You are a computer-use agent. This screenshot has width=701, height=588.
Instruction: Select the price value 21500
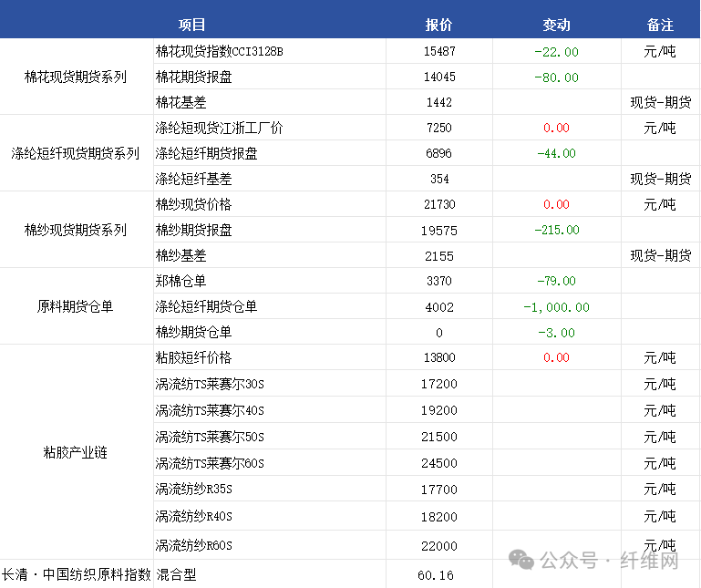click(x=439, y=437)
